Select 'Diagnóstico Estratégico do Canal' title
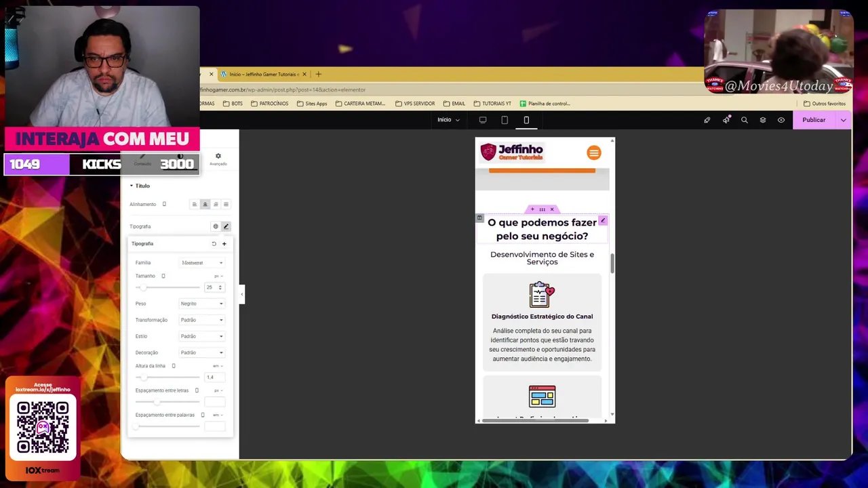 (542, 317)
